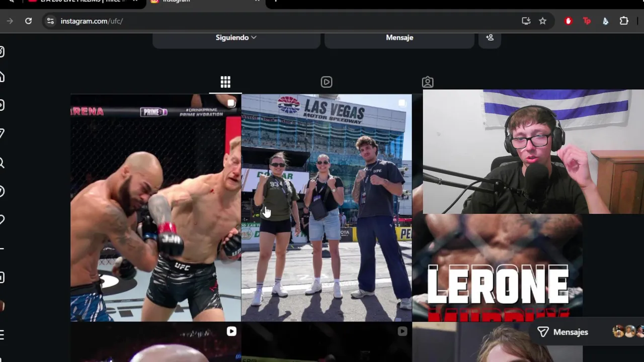Open notifications heart in sidebar
644x362 pixels.
coord(2,220)
